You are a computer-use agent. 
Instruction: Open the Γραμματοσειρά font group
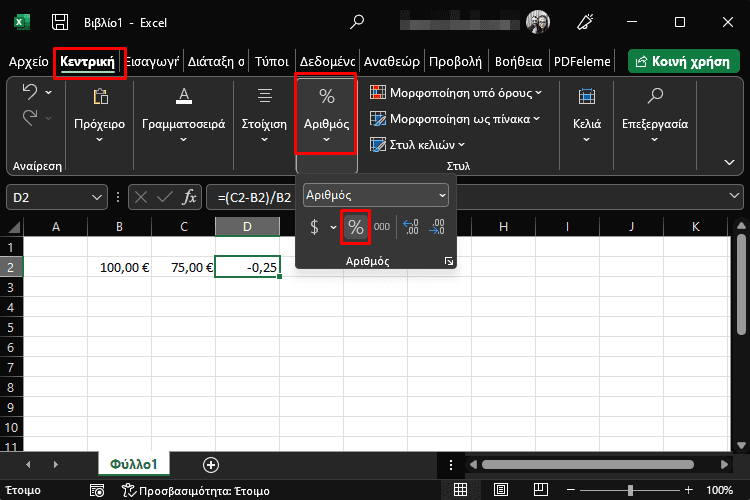point(184,116)
